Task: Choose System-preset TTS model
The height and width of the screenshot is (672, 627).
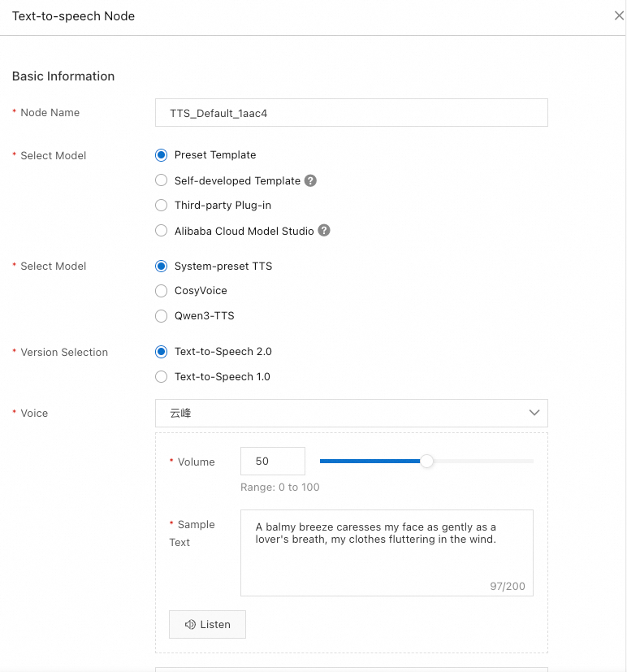Action: pyautogui.click(x=161, y=267)
